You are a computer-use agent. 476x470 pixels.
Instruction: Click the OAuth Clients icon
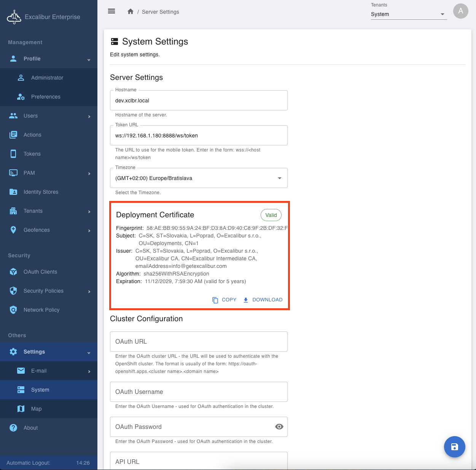tap(13, 272)
